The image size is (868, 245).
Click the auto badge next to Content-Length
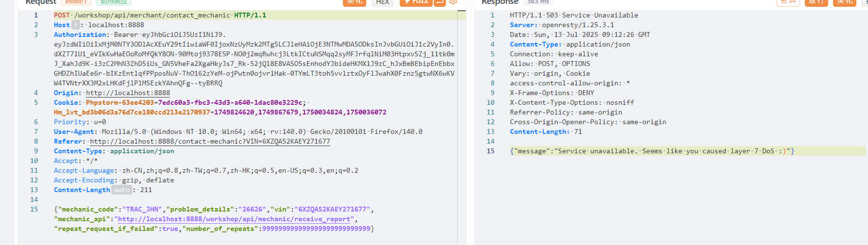tap(121, 190)
